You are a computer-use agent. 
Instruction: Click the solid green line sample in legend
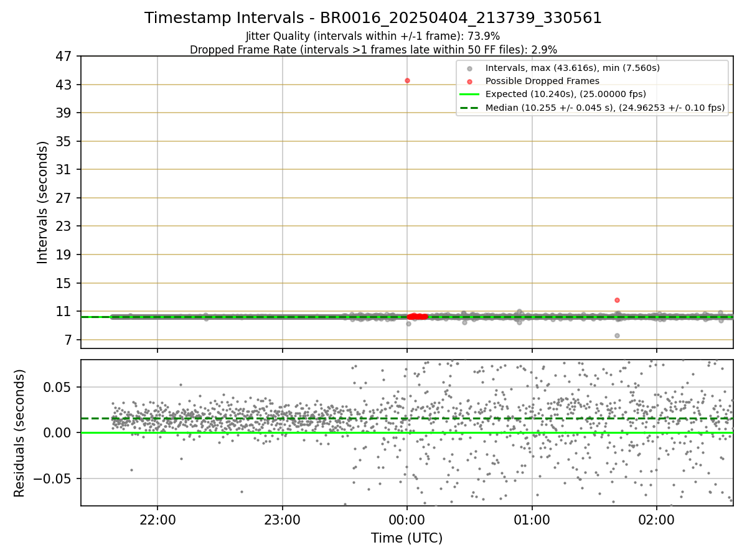[x=469, y=94]
